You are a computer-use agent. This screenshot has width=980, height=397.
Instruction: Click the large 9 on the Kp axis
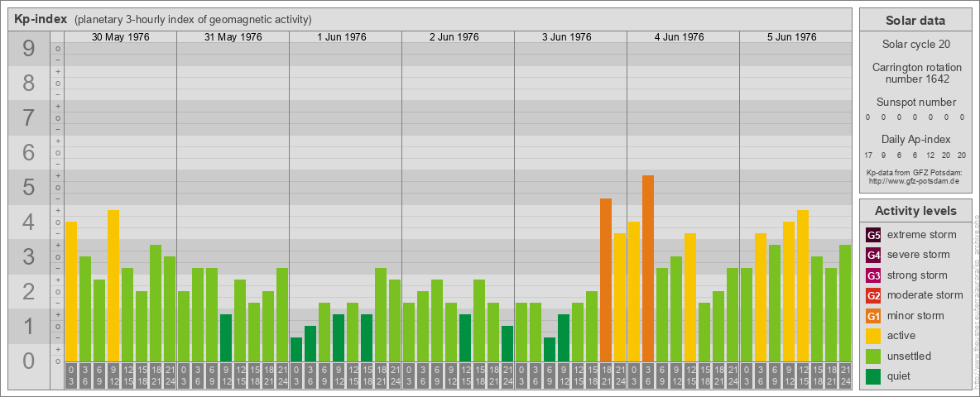28,49
